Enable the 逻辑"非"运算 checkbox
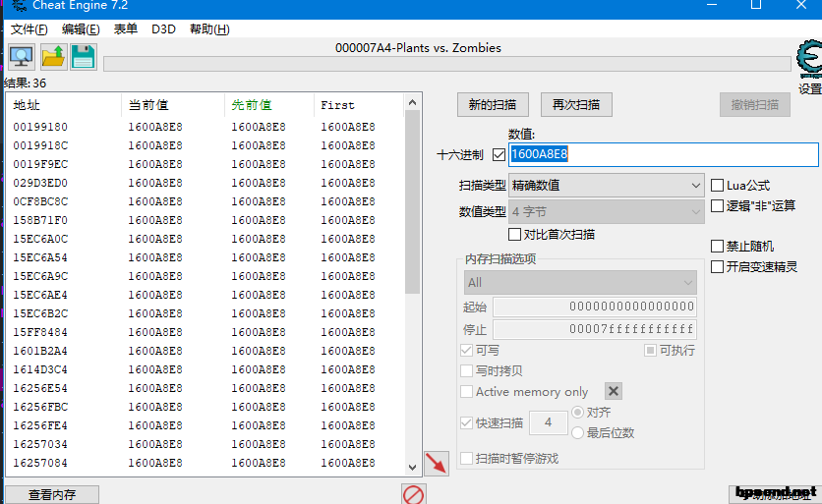Viewport: 822px width, 504px height. pos(717,206)
